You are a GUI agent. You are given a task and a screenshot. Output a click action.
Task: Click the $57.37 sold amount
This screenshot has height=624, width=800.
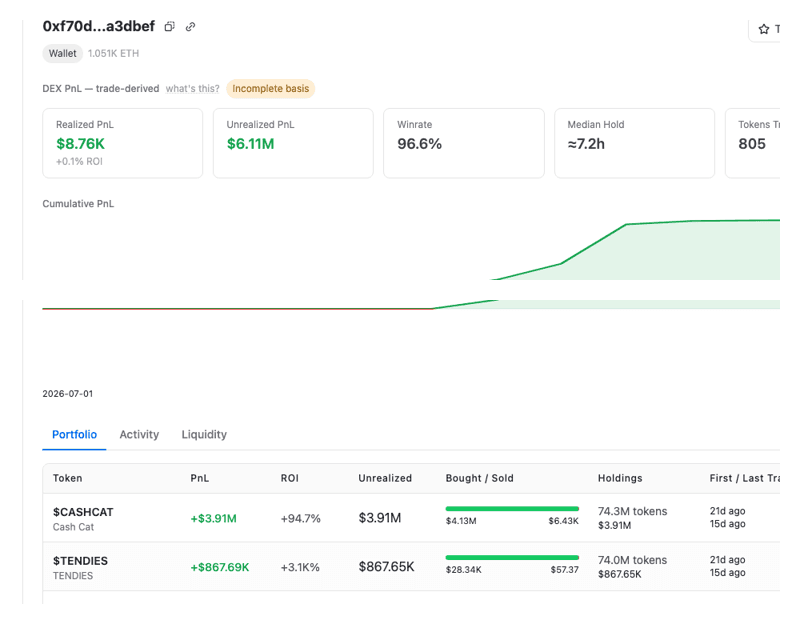point(564,570)
